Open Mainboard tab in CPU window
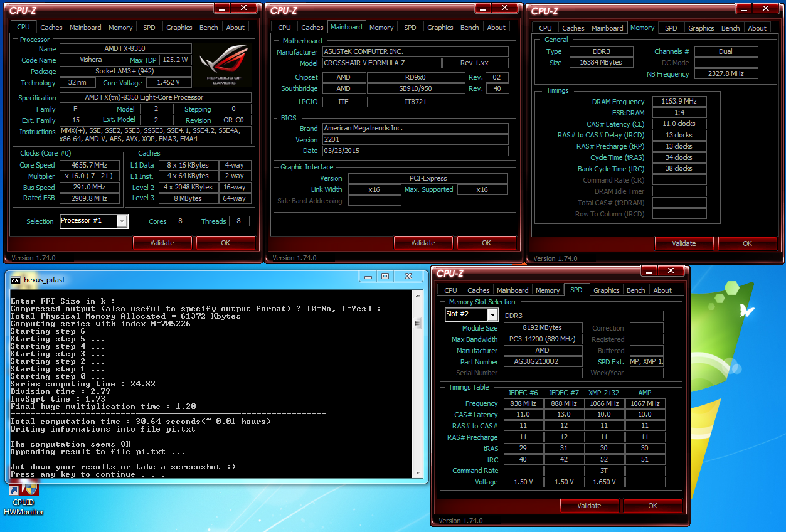 (85, 28)
